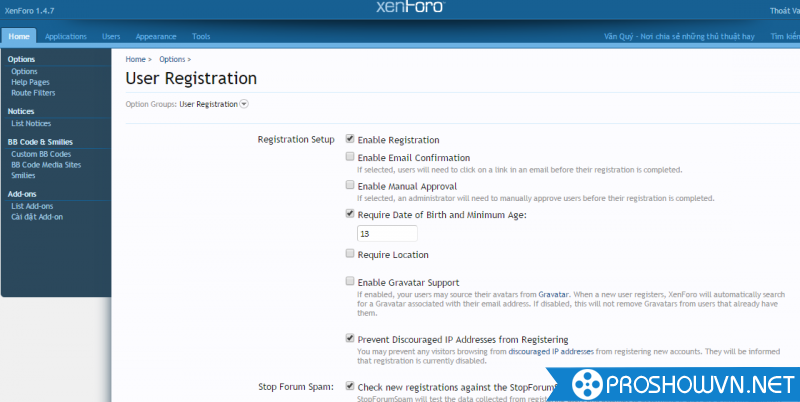
Task: Open Route Filters in sidebar
Action: 33,93
